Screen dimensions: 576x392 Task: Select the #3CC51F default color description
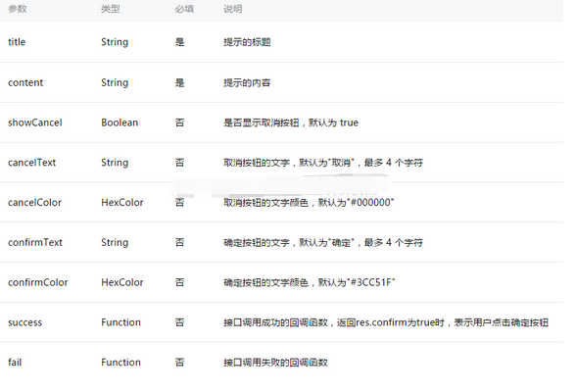click(x=309, y=282)
